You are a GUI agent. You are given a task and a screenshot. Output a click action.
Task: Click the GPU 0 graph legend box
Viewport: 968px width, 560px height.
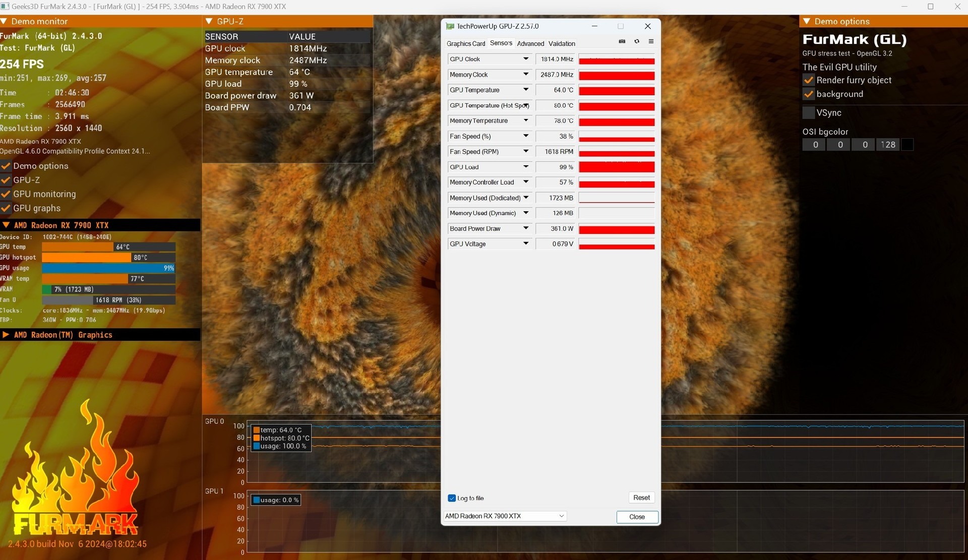[x=281, y=438]
